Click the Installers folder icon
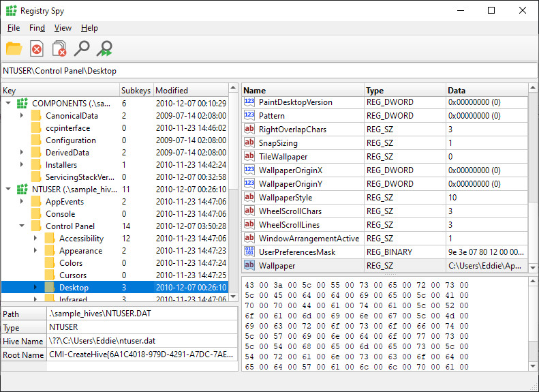 tap(36, 165)
